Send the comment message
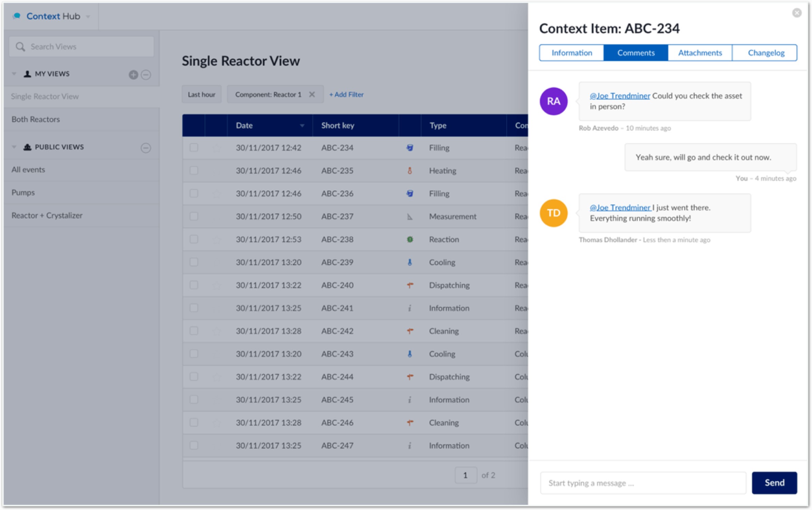 (774, 483)
